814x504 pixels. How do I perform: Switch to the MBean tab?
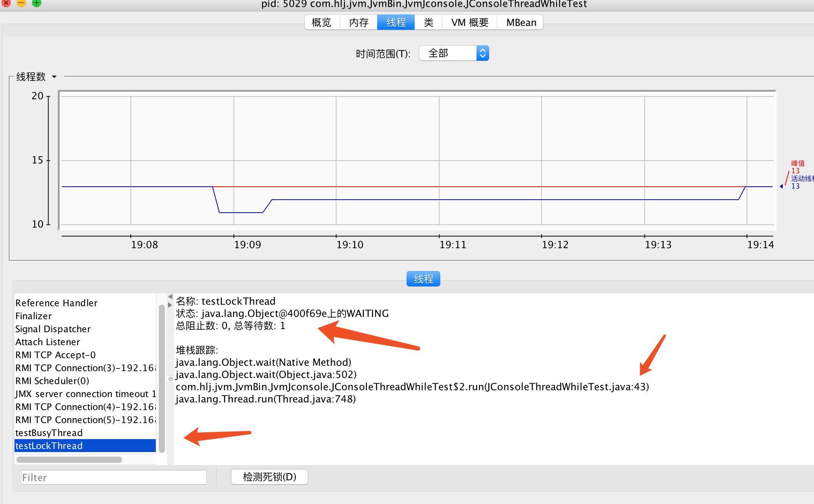[521, 23]
